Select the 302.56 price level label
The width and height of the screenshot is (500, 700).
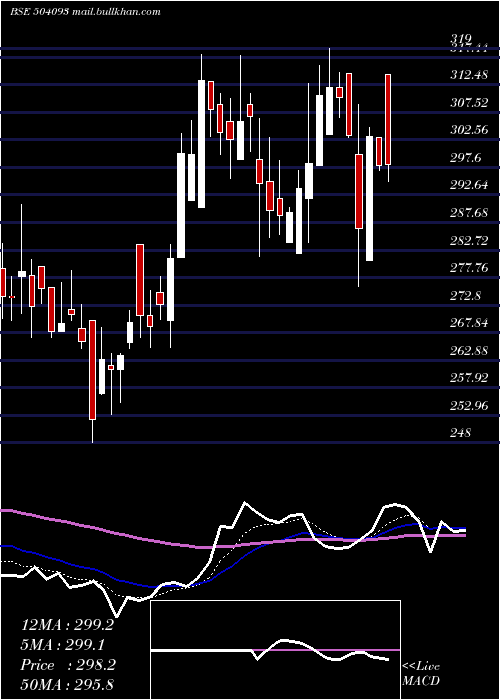[x=469, y=130]
